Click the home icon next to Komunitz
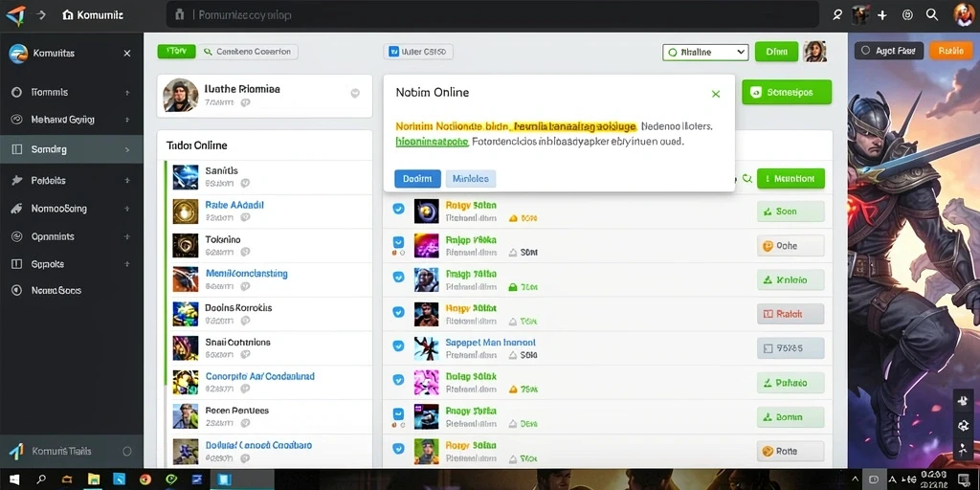 coord(68,15)
